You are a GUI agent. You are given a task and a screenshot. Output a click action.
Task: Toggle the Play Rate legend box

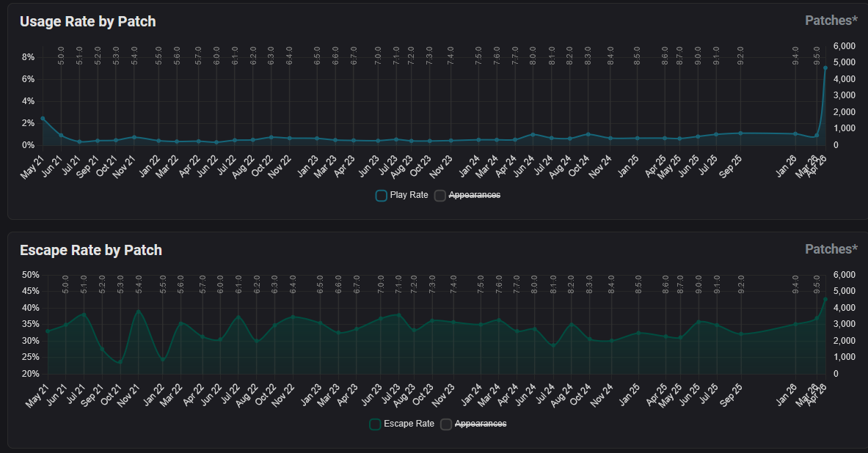381,195
